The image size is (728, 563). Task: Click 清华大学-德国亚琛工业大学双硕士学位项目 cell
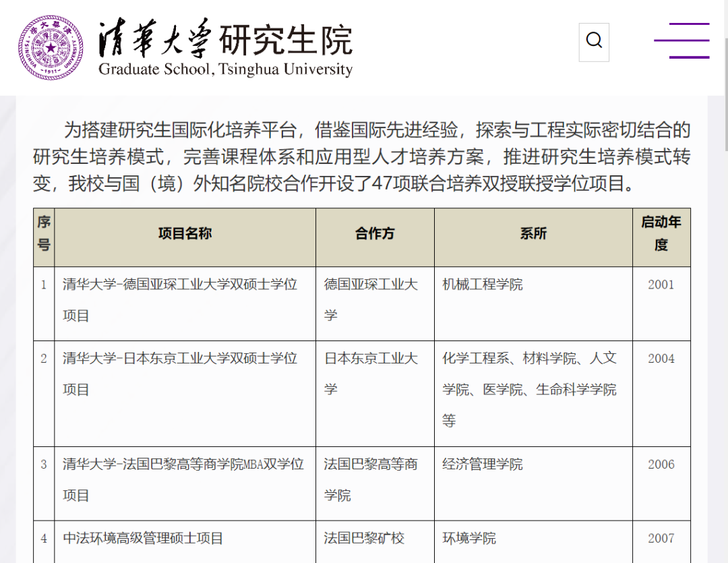pos(185,304)
